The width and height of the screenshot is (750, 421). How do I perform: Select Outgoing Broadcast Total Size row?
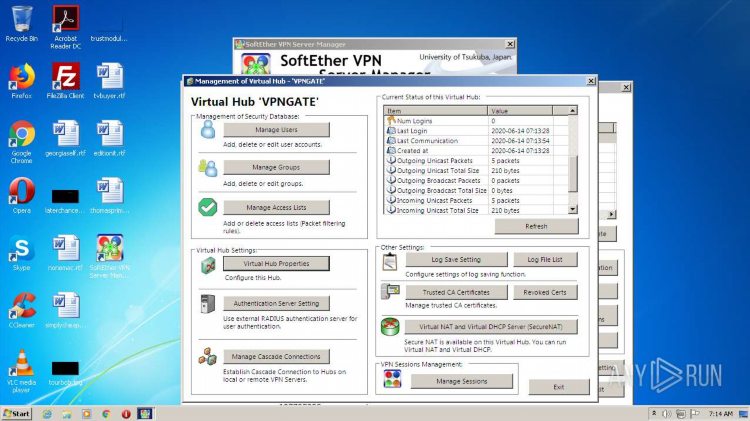click(x=476, y=190)
